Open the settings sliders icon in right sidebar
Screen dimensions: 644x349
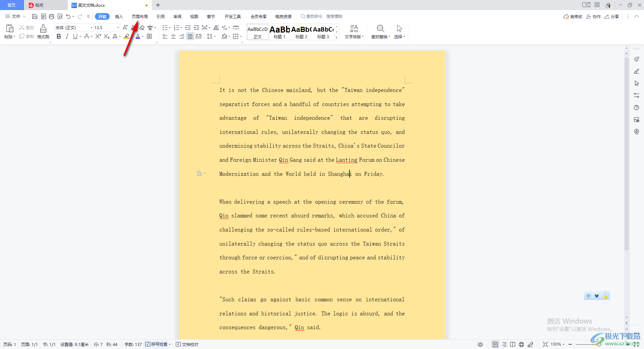click(x=637, y=95)
